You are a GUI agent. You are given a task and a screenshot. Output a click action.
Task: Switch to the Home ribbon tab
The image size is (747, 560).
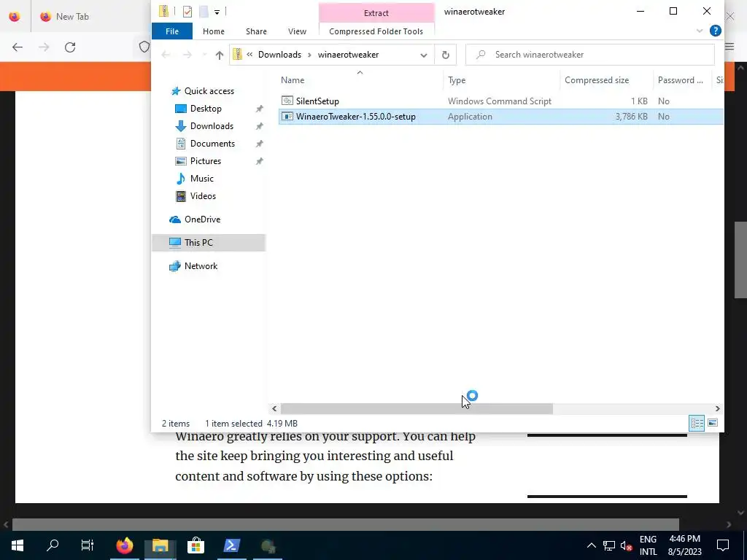point(214,31)
